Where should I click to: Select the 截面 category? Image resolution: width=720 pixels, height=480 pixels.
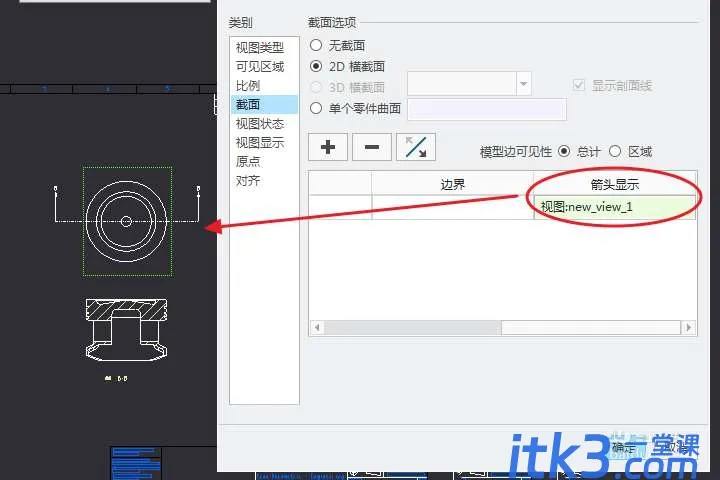(264, 105)
